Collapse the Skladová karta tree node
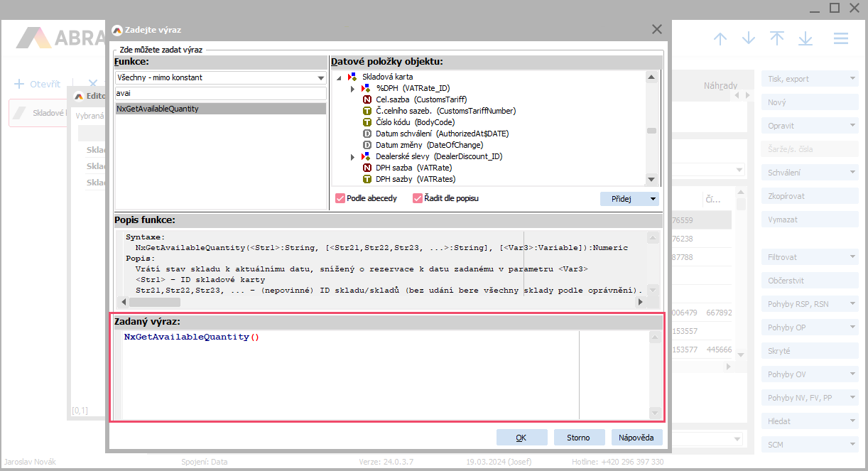 pyautogui.click(x=339, y=77)
